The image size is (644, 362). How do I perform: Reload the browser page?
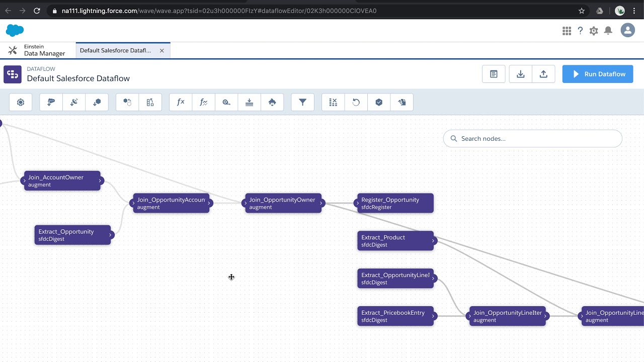(x=37, y=11)
